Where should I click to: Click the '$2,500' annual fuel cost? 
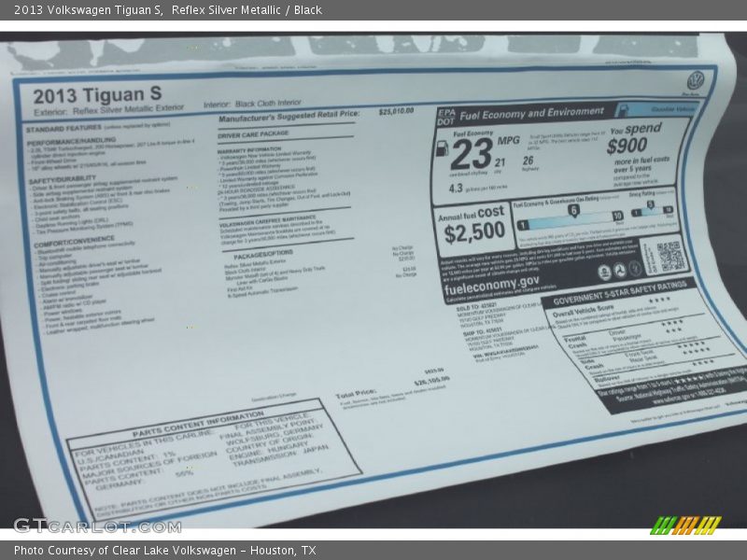[474, 231]
